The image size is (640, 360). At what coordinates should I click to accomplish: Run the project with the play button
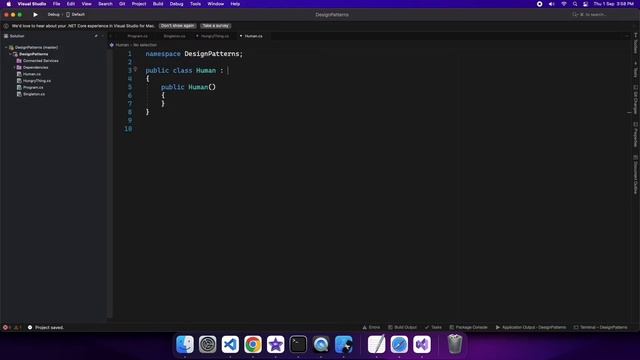36,15
